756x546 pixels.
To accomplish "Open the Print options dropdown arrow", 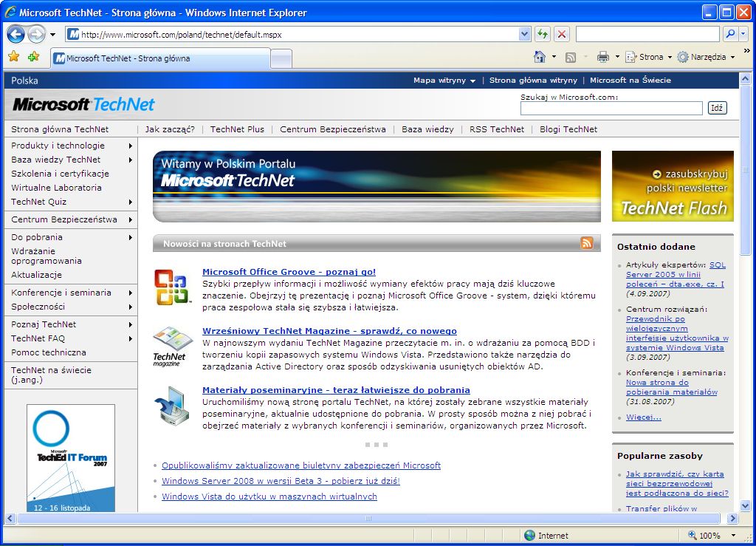I will 617,57.
